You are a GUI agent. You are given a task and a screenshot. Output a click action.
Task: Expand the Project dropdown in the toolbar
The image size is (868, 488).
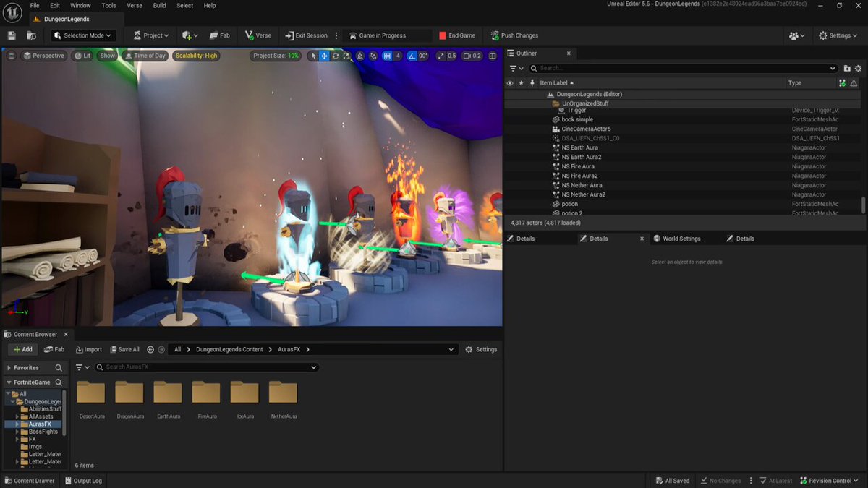tap(150, 35)
